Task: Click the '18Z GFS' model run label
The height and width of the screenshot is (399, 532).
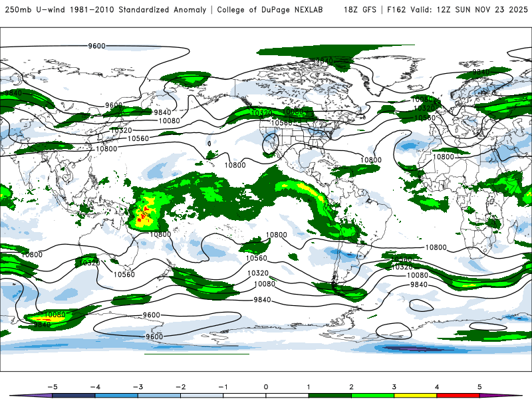Action: tap(360, 10)
